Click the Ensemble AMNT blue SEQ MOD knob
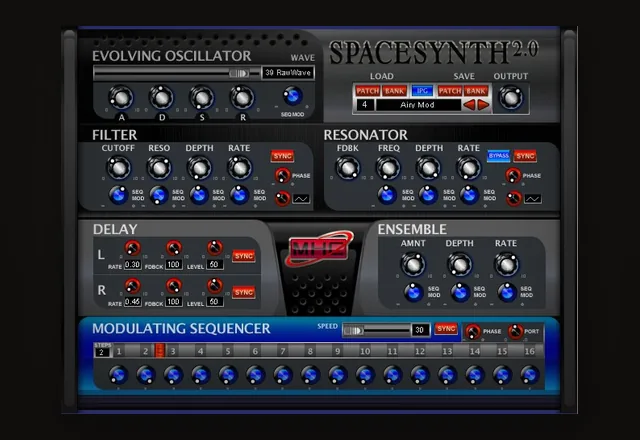This screenshot has width=640, height=440. [x=413, y=293]
